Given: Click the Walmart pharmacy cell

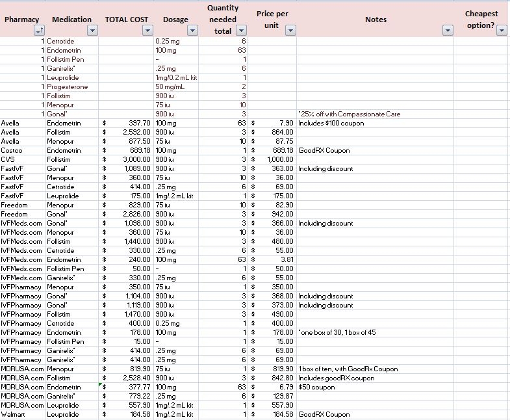Looking at the screenshot, I should (23, 415).
